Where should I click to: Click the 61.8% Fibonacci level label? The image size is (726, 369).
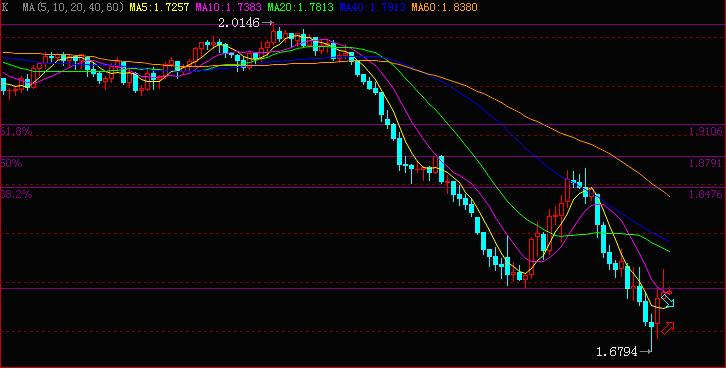coord(16,132)
